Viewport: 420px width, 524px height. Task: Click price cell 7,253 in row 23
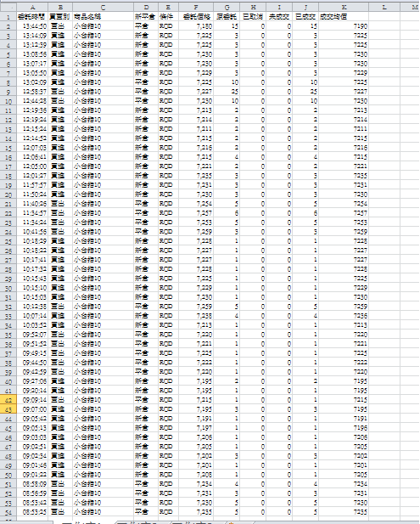pos(196,223)
